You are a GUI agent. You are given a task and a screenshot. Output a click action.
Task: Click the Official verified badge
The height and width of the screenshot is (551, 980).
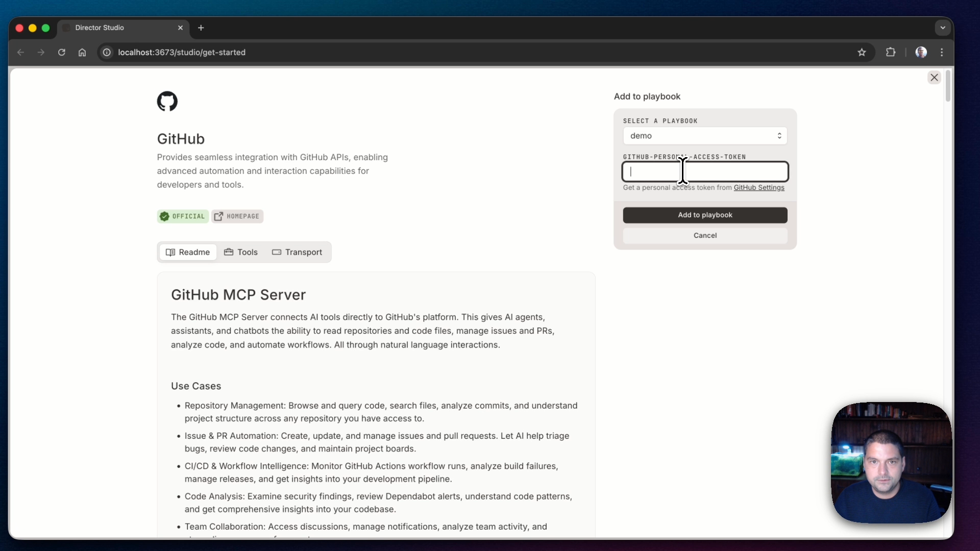[183, 216]
